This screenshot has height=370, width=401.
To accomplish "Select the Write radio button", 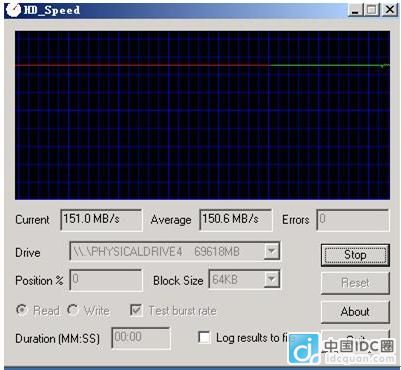I will pos(73,310).
